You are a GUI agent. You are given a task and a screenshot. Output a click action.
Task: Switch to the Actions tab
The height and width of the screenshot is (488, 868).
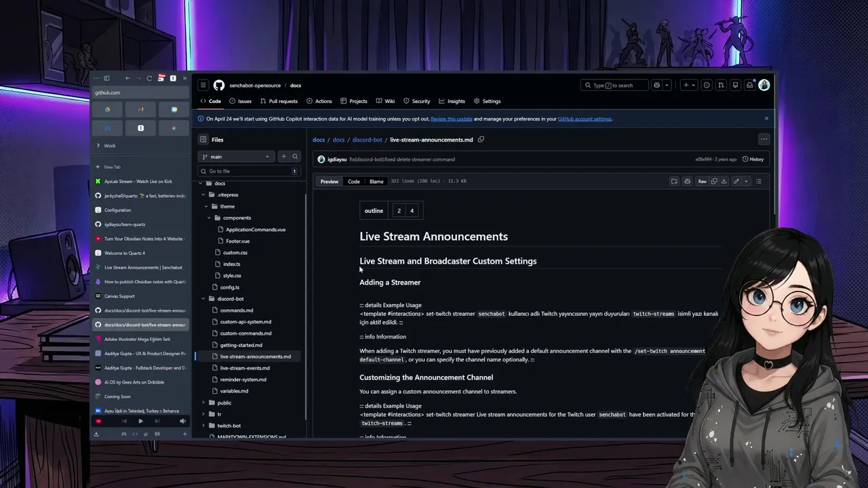(x=319, y=101)
